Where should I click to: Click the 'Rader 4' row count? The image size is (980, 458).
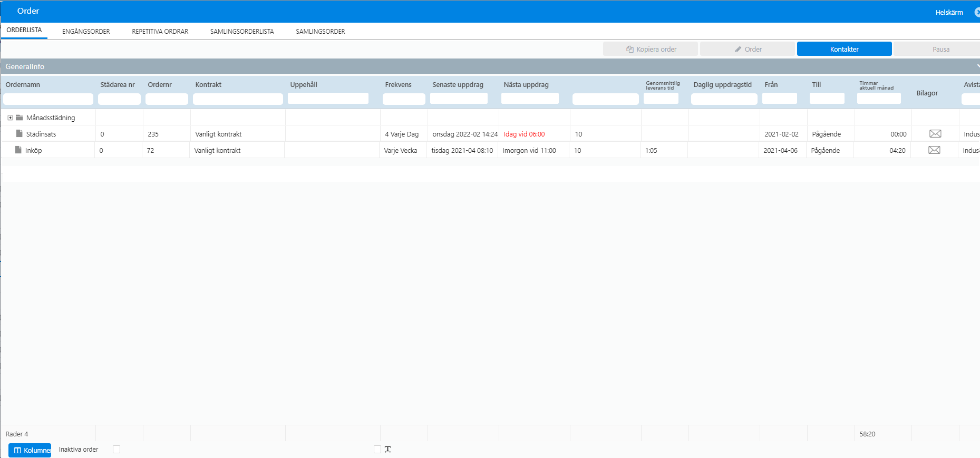click(x=17, y=434)
